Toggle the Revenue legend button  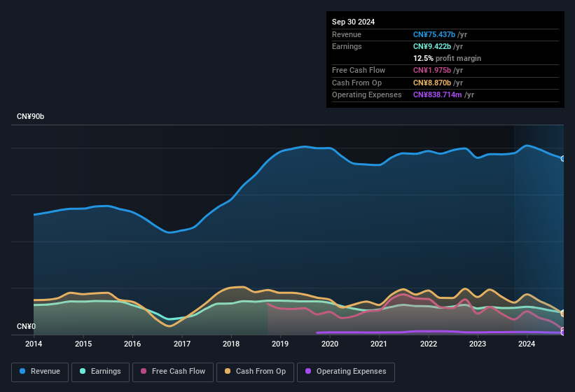tap(40, 372)
